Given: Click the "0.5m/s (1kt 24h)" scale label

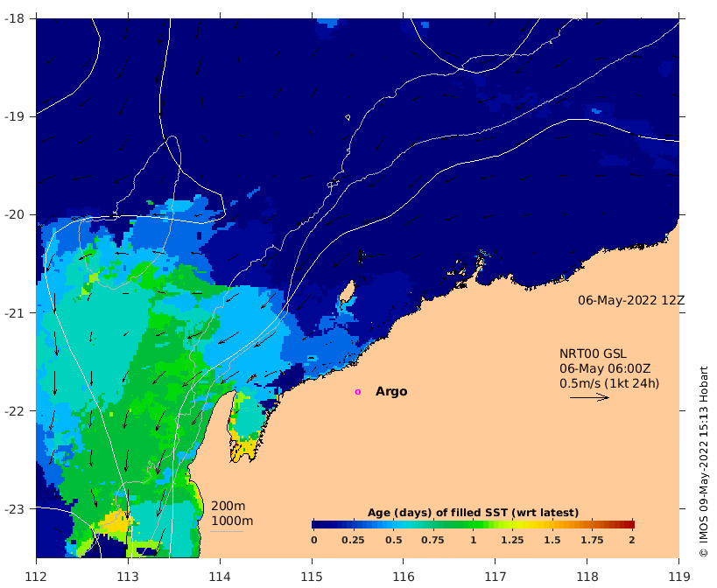Looking at the screenshot, I should (x=609, y=383).
